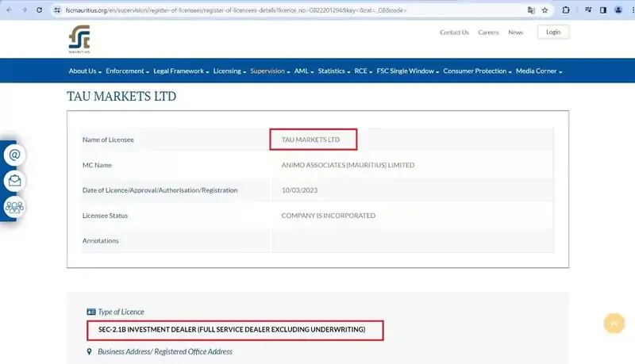The image size is (635, 364).
Task: Toggle browser side panel icon
Action: click(603, 10)
